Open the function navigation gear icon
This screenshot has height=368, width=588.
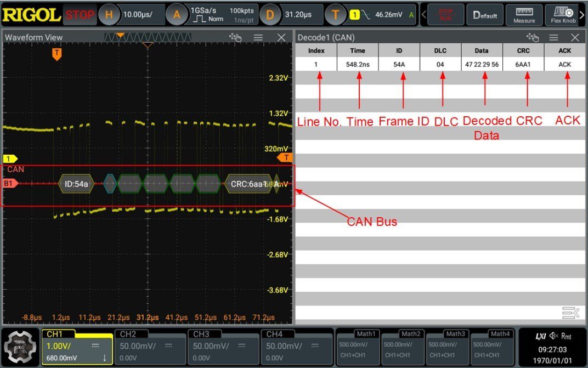point(21,347)
